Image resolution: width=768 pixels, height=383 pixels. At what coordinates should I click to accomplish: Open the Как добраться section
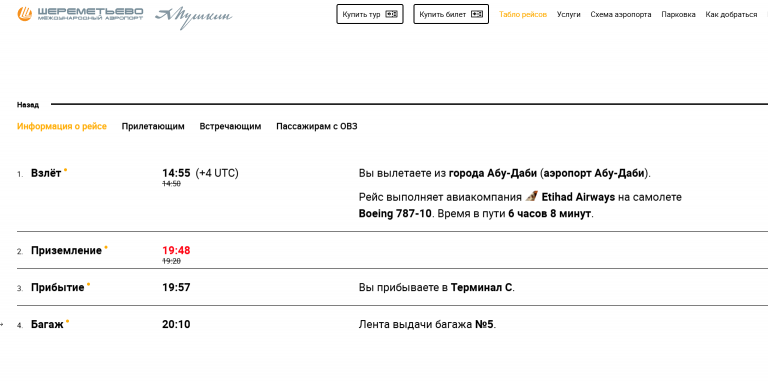pos(731,15)
